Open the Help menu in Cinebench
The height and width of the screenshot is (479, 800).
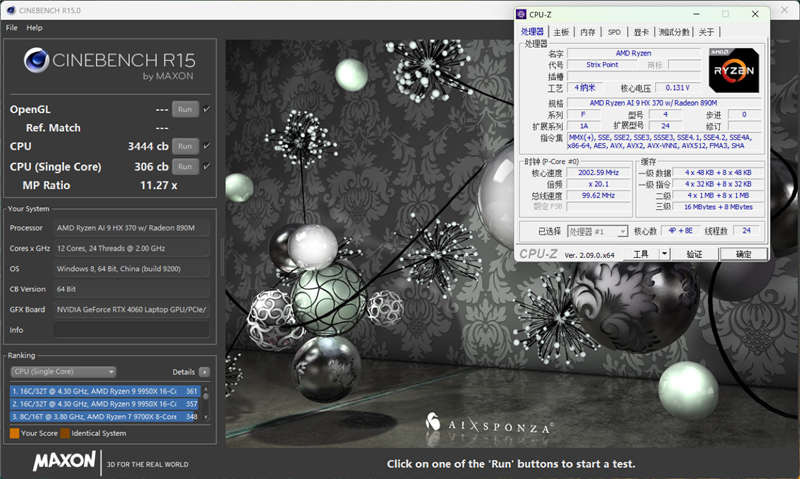pos(34,28)
